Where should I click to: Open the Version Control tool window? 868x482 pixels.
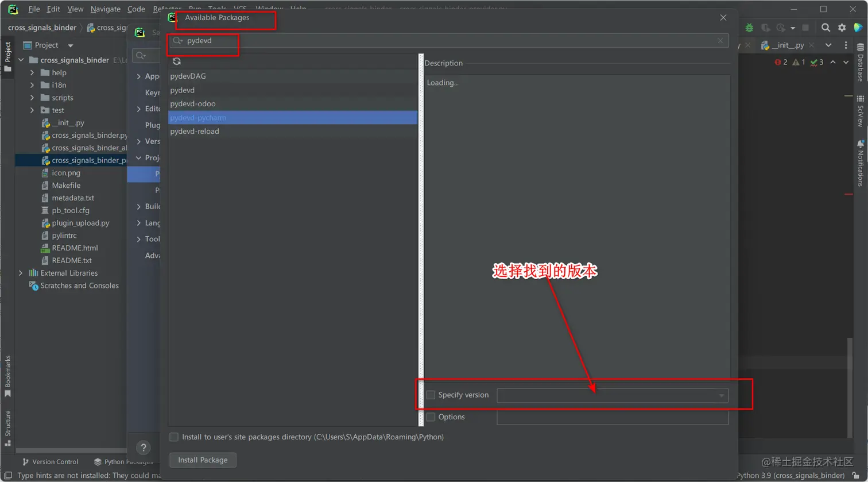tap(50, 462)
